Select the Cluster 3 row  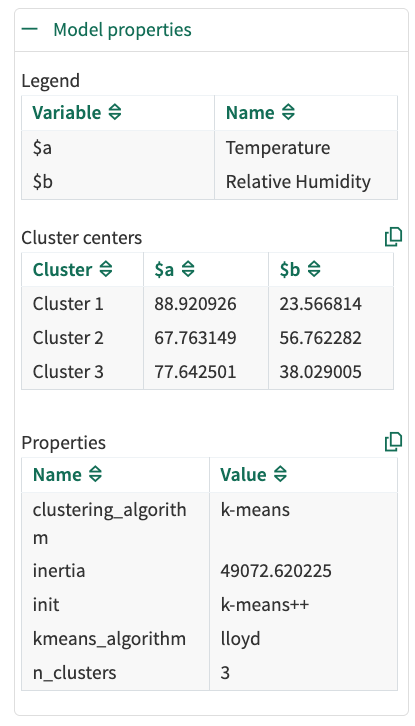click(208, 372)
